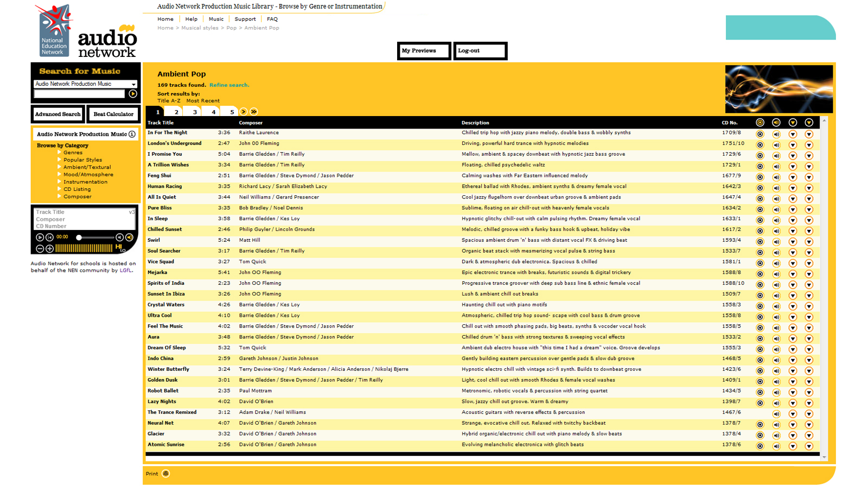Click the yellow loud speaker in player
This screenshot has height=488, width=868.
click(x=129, y=237)
